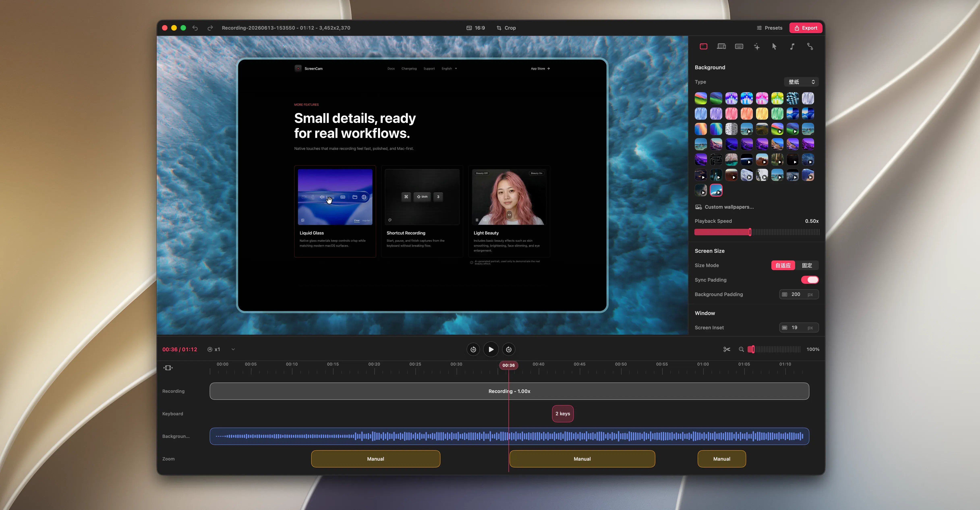This screenshot has width=980, height=510.
Task: Click the undo arrow in title bar
Action: [x=195, y=28]
